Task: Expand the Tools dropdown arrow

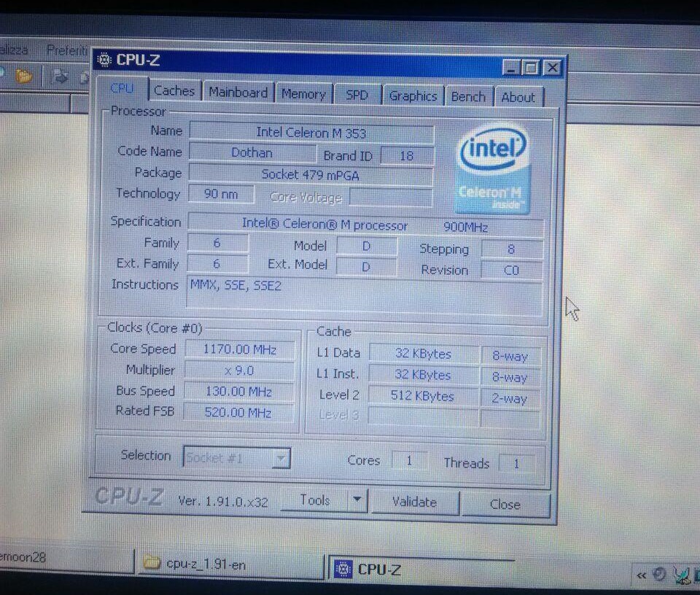Action: (x=357, y=500)
